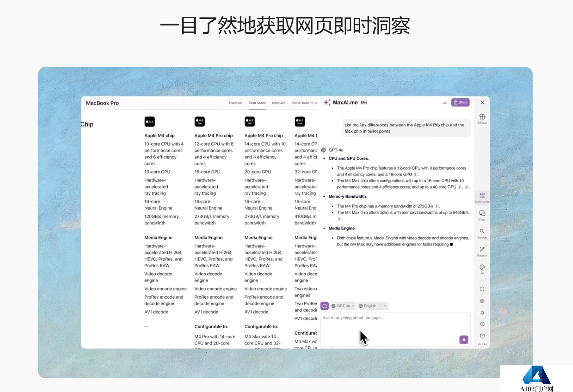573x392 pixels.
Task: Click the M4 Pro chip icon above 12-core column
Action: click(200, 122)
